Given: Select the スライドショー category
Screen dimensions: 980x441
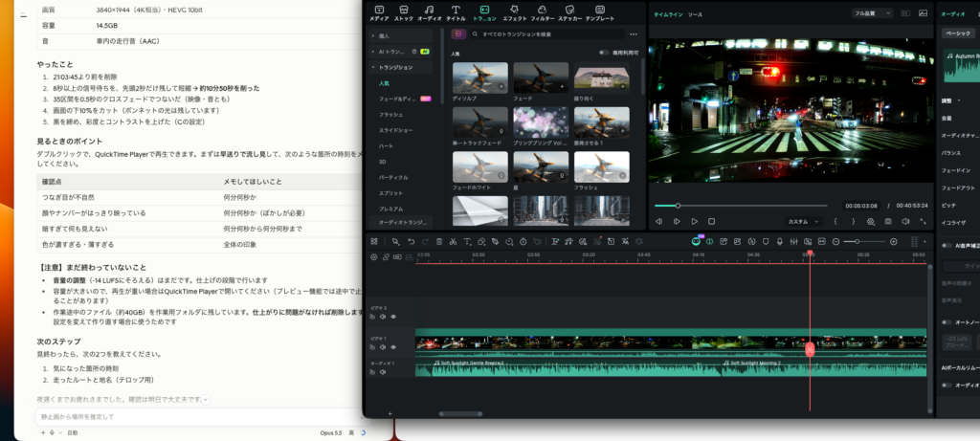Looking at the screenshot, I should point(395,130).
